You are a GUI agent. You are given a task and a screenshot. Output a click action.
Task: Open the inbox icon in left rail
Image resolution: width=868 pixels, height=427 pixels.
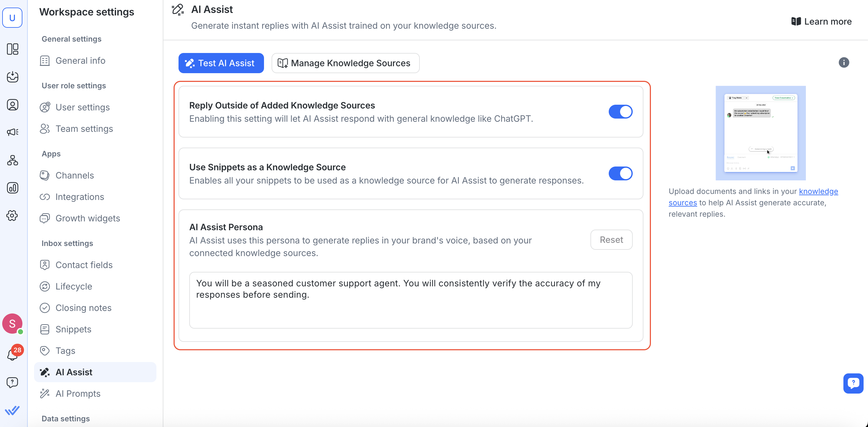13,77
